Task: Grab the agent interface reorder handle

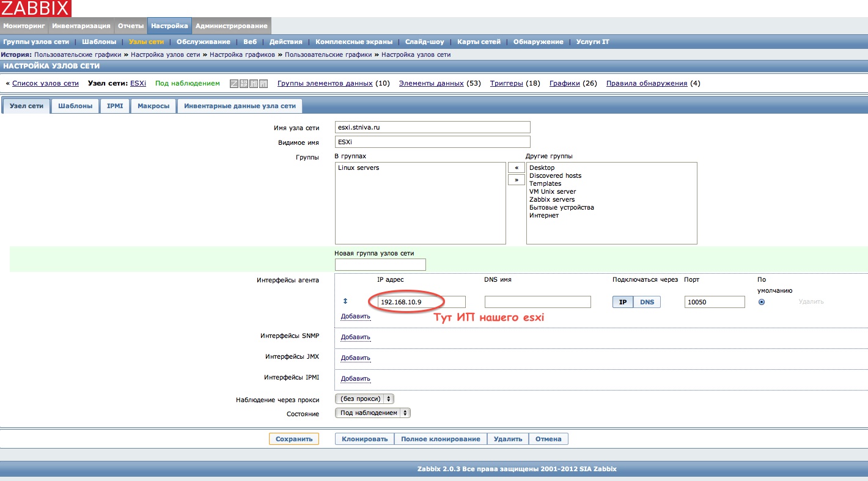Action: click(x=345, y=301)
